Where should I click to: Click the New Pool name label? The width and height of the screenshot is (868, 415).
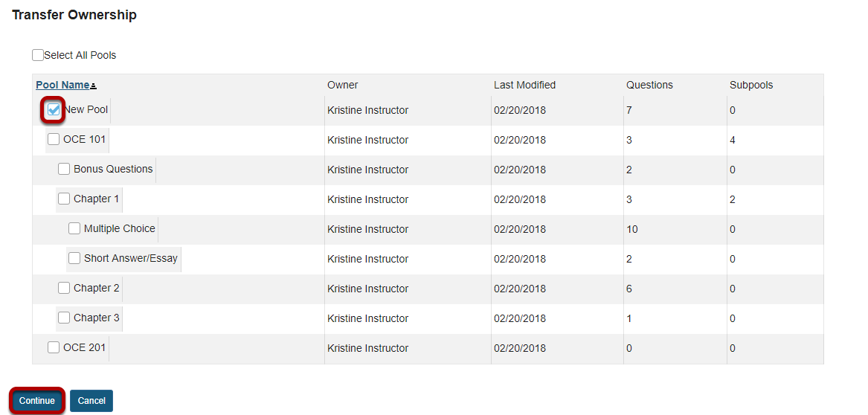click(x=86, y=109)
